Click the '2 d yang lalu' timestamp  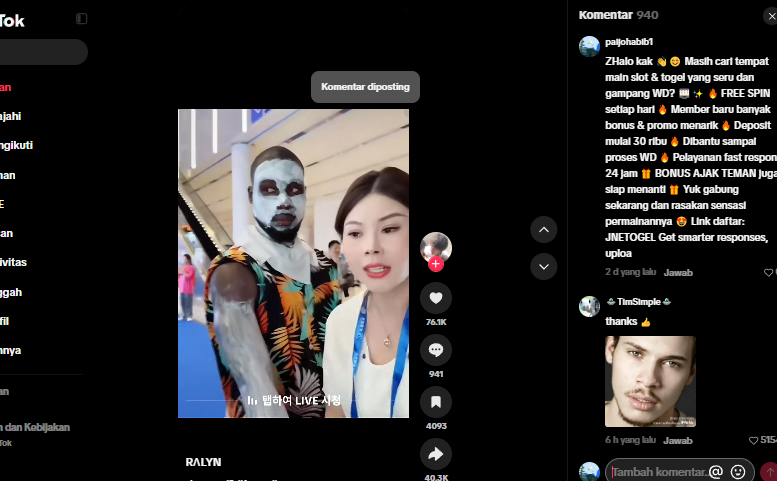[630, 272]
